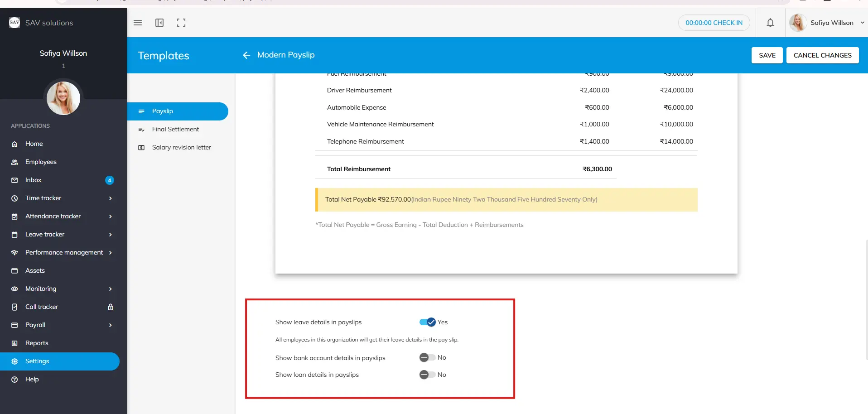Toggle the sidebar collapse panel icon
The height and width of the screenshot is (414, 868).
point(159,23)
